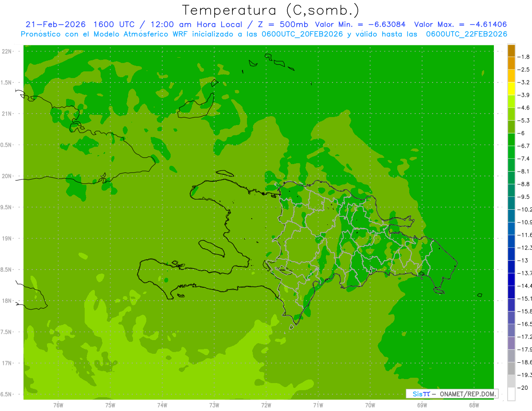Click the 71W longitude label
Image resolution: width=532 pixels, height=411 pixels.
(318, 405)
